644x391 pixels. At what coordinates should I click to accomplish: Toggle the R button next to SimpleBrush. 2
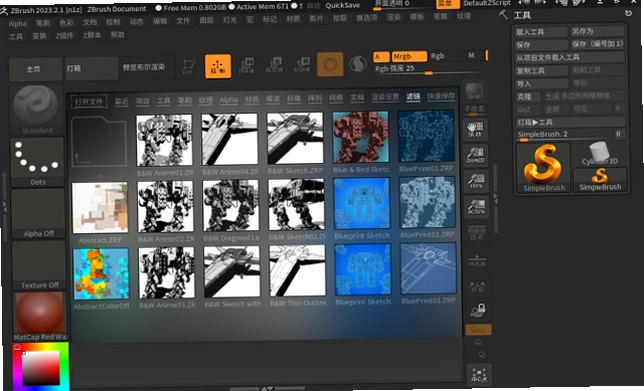pos(618,134)
